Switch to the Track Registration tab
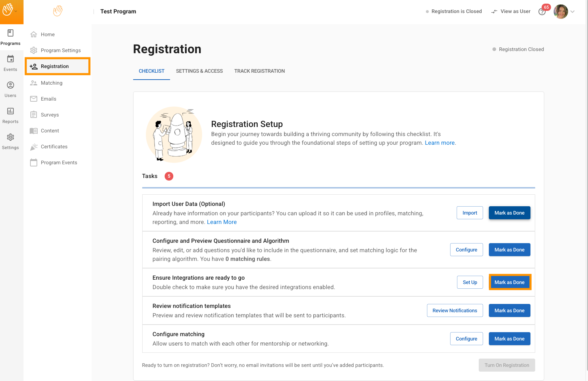588x381 pixels. pyautogui.click(x=259, y=71)
